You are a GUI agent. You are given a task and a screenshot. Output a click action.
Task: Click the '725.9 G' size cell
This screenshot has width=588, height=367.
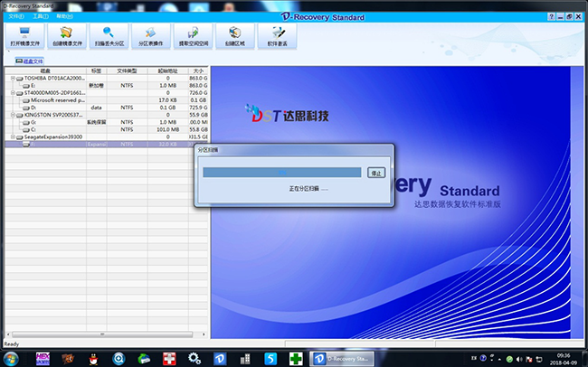pyautogui.click(x=198, y=108)
